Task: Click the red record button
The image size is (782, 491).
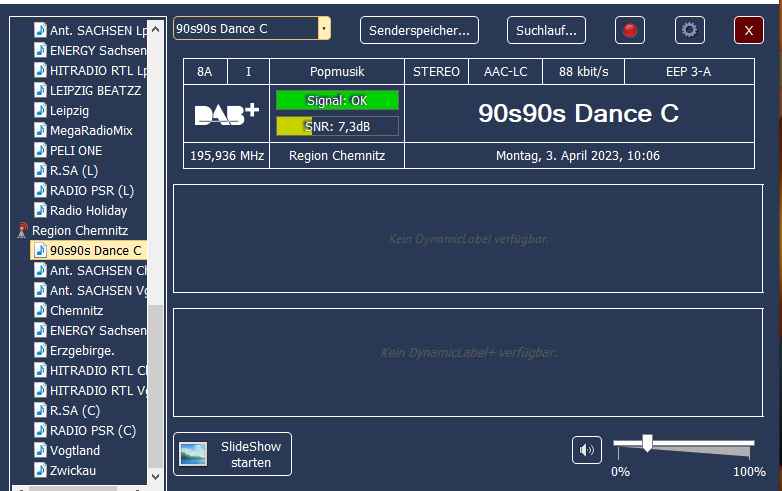Action: coord(630,30)
